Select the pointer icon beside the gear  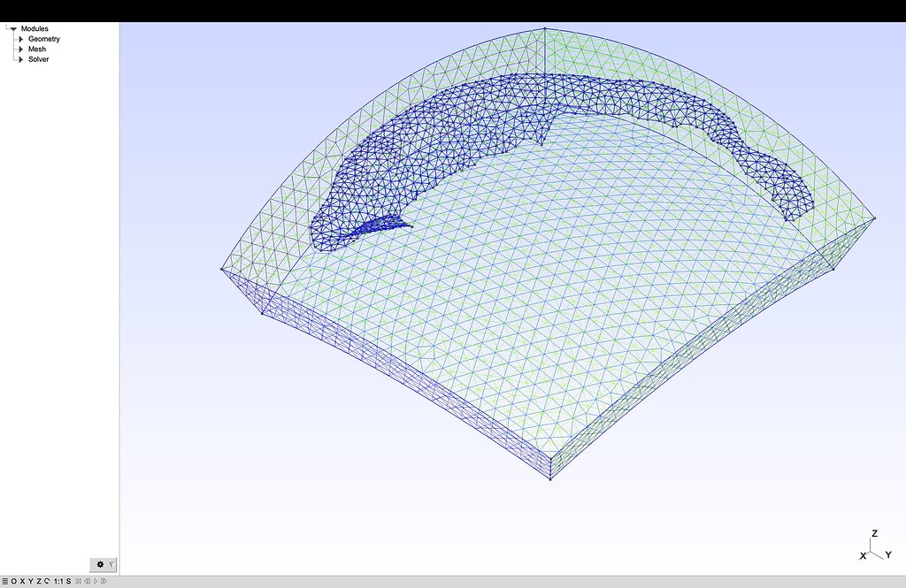(x=113, y=564)
